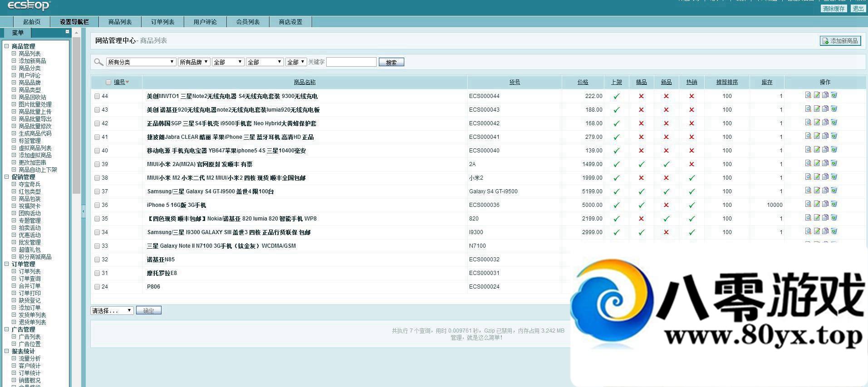Copy the iPhone 5 product row 36
This screenshot has width=868, height=387.
(825, 204)
